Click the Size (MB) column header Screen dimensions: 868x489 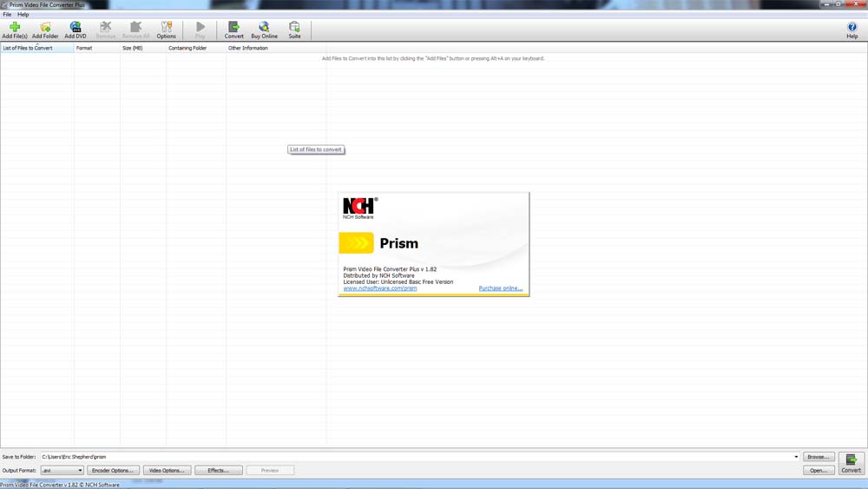point(143,48)
